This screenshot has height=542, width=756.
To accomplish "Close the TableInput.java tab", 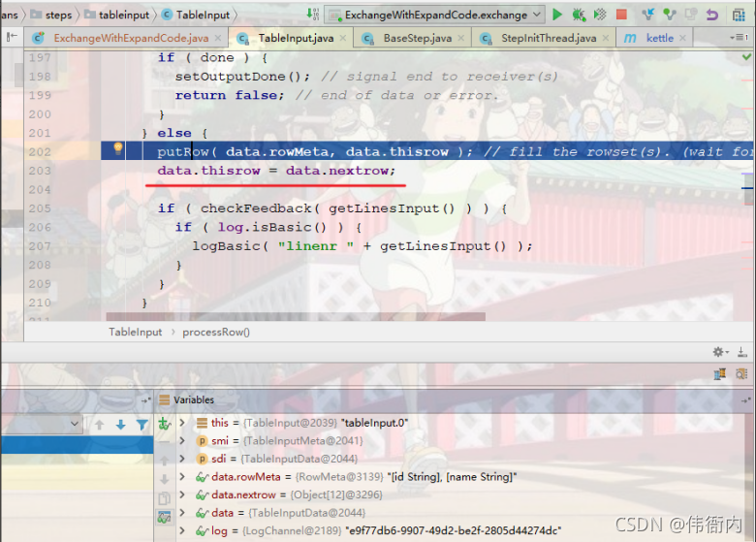I will (x=343, y=38).
